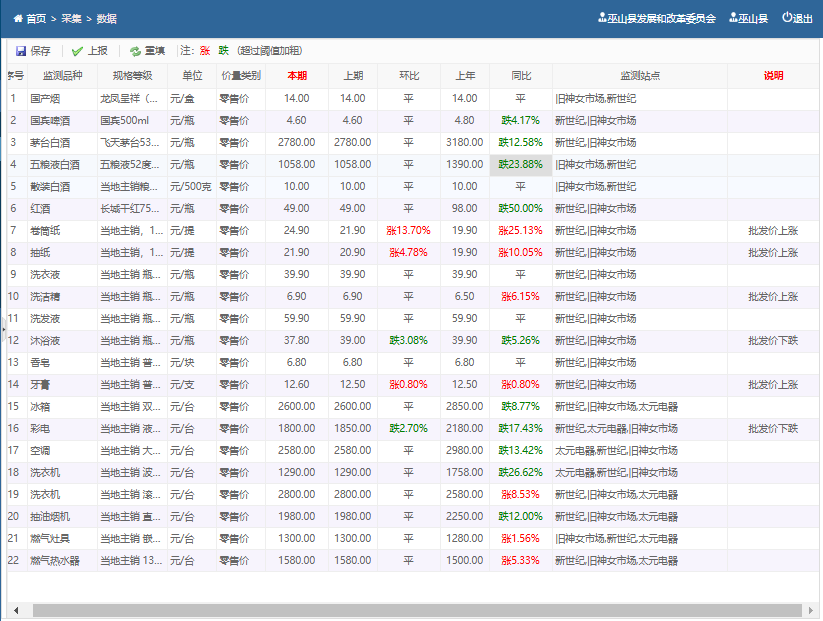Click the blue floppy disk save icon
The width and height of the screenshot is (823, 621).
coord(21,51)
